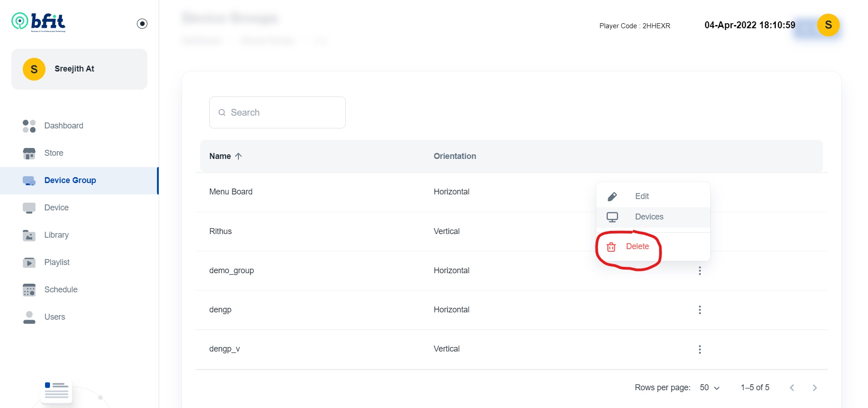Click the red trash icon
Viewport: 868px width, 408px height.
[x=611, y=247]
